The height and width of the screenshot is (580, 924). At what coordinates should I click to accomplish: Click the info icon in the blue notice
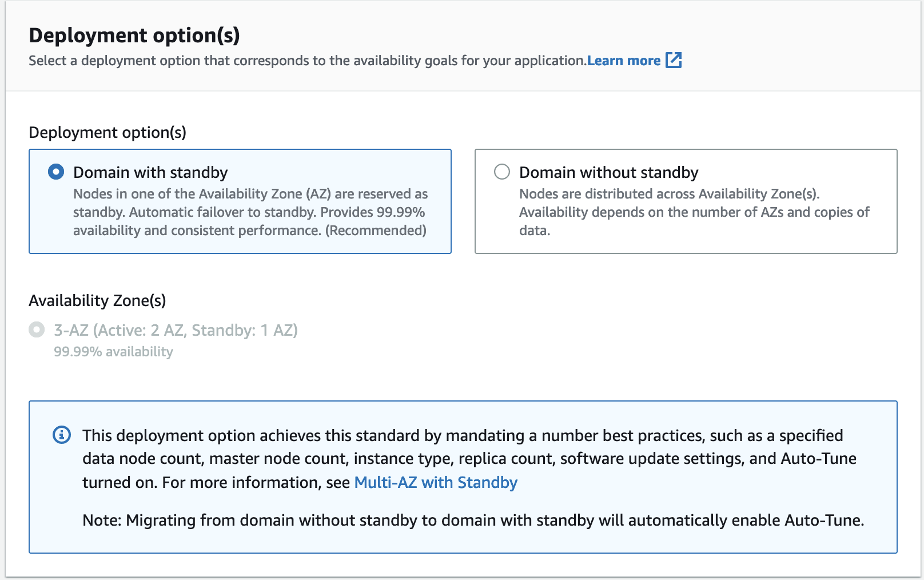point(62,435)
